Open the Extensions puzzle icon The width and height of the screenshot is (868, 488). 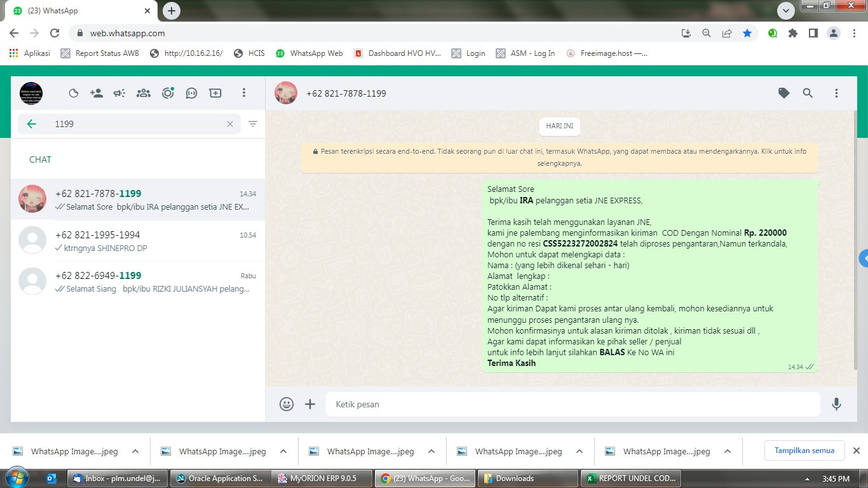pos(793,33)
